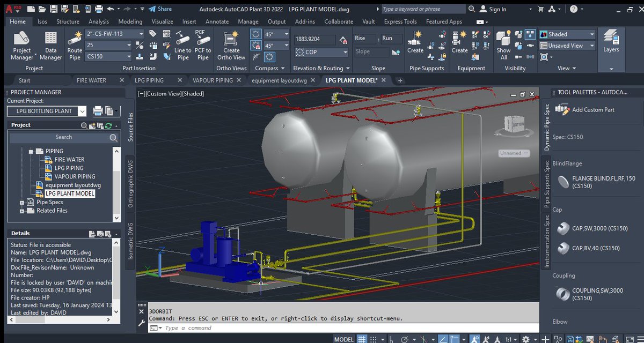
Task: Open the line number dropdown 2"-CS-FW-113
Action: (x=114, y=34)
